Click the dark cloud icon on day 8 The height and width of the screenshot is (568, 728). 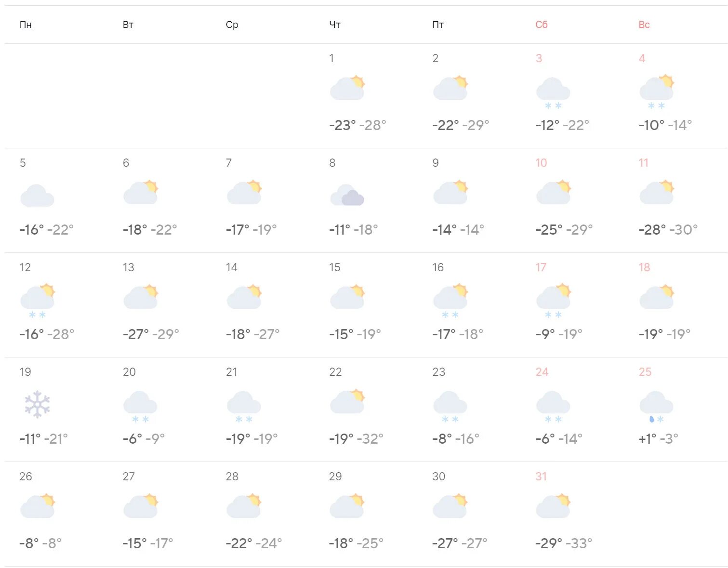point(347,195)
